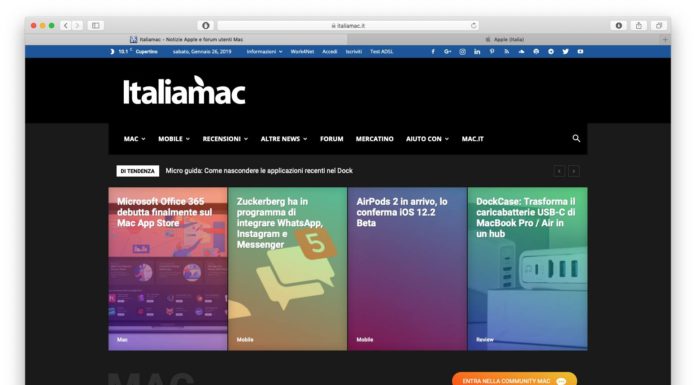Viewport: 696px width, 385px height.
Task: Open Safari's Share menu
Action: point(638,25)
